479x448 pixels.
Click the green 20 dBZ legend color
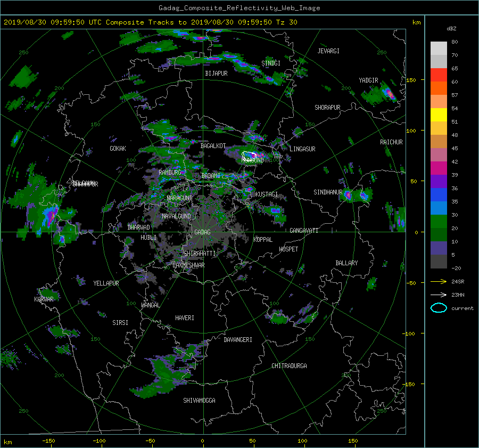(439, 221)
